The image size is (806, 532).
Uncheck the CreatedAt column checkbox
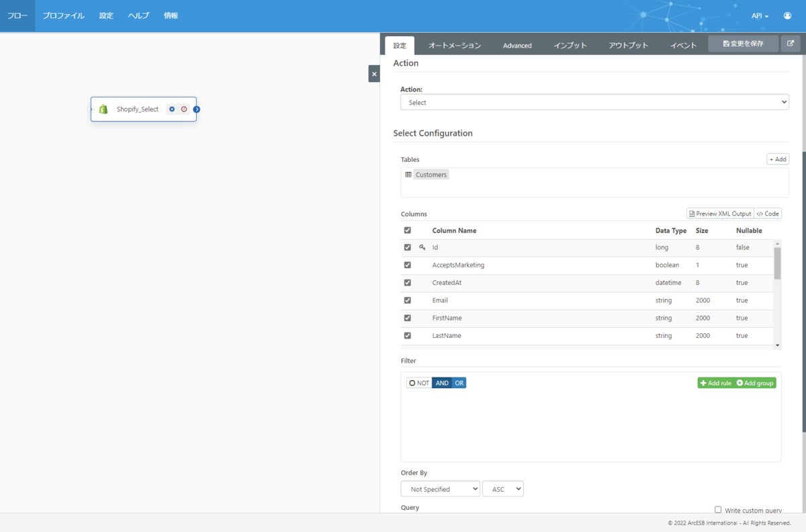[x=408, y=283]
